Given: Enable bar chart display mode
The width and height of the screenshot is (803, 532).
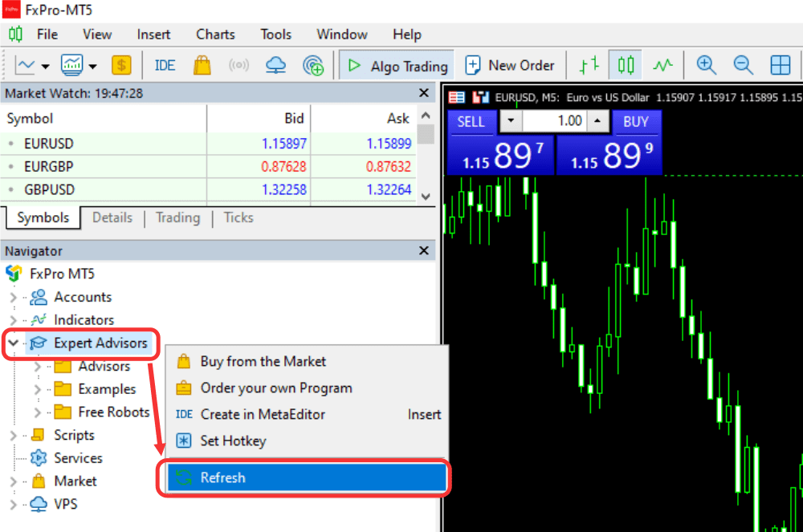Looking at the screenshot, I should pyautogui.click(x=591, y=65).
